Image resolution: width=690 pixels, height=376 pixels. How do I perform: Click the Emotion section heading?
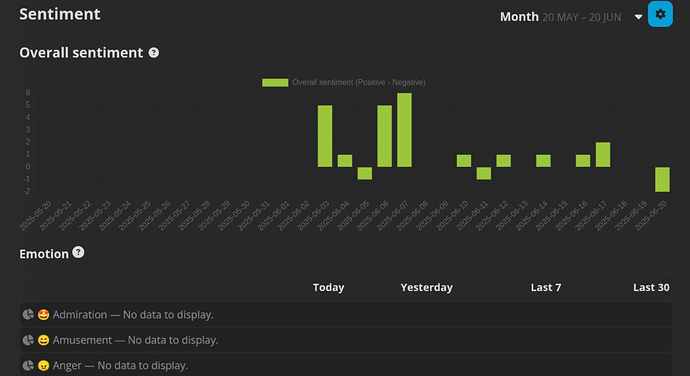pos(44,254)
